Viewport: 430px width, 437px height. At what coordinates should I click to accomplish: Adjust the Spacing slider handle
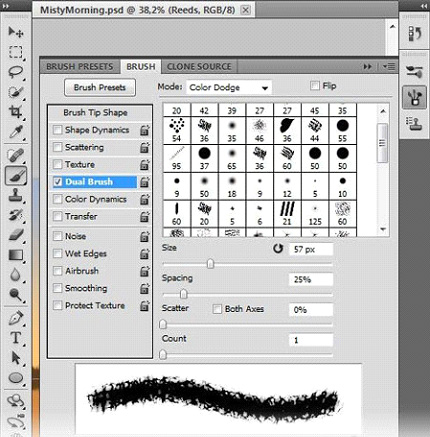coord(184,294)
